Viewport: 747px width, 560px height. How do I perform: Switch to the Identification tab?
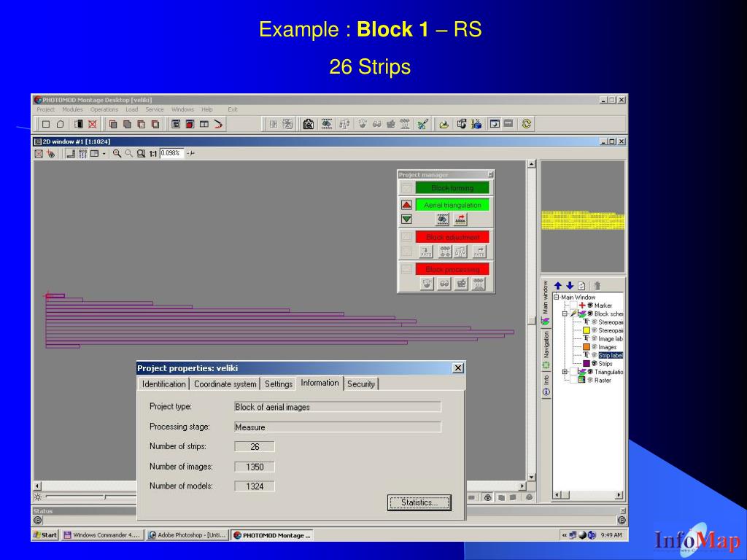[163, 384]
